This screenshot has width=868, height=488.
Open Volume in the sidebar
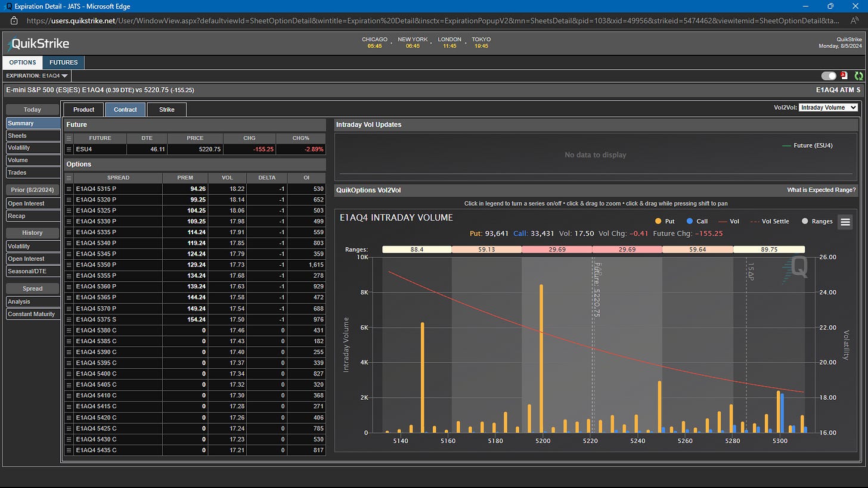33,160
